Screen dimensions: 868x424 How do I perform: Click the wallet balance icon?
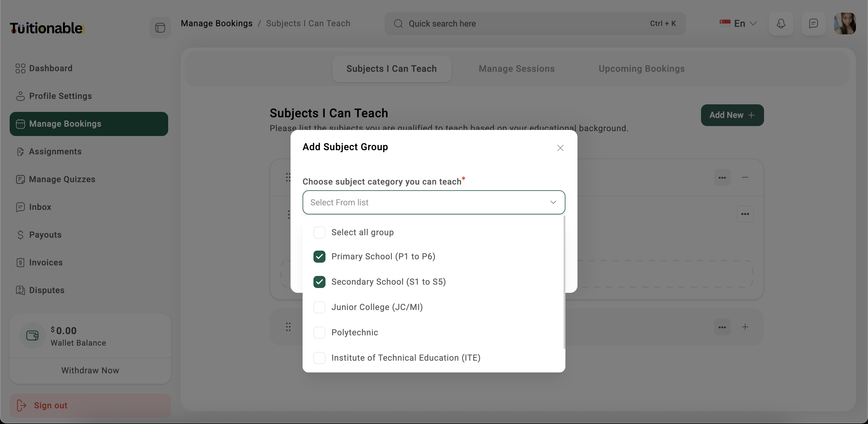[x=32, y=335]
